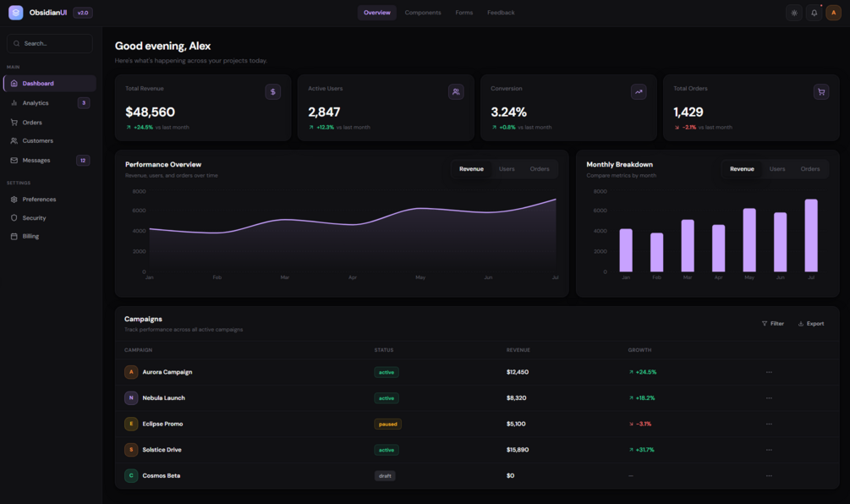This screenshot has height=504, width=850.
Task: Click the May bar in Monthly Breakdown
Action: pyautogui.click(x=749, y=240)
